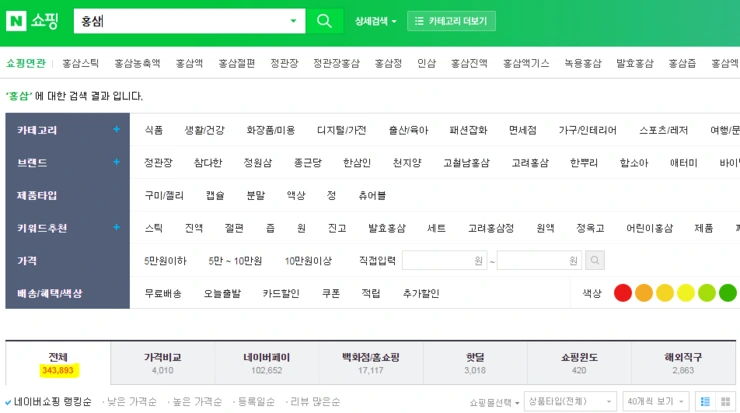
Task: Click the minimum price input field
Action: point(444,260)
